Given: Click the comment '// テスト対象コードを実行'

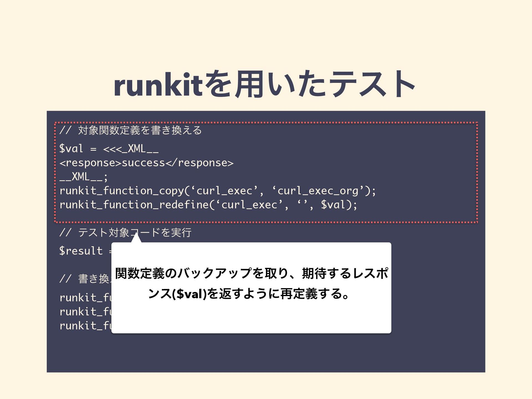Looking at the screenshot, I should pos(126,232).
